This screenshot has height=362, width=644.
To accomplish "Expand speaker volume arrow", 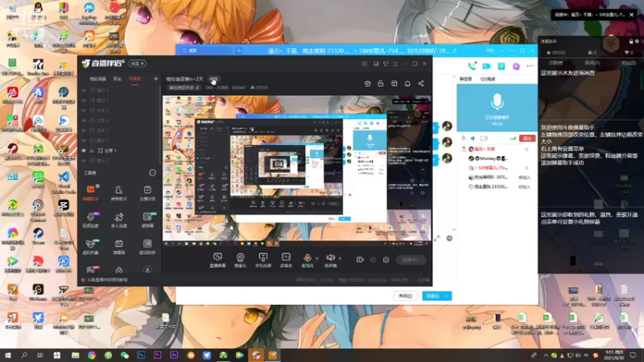I will (x=340, y=258).
